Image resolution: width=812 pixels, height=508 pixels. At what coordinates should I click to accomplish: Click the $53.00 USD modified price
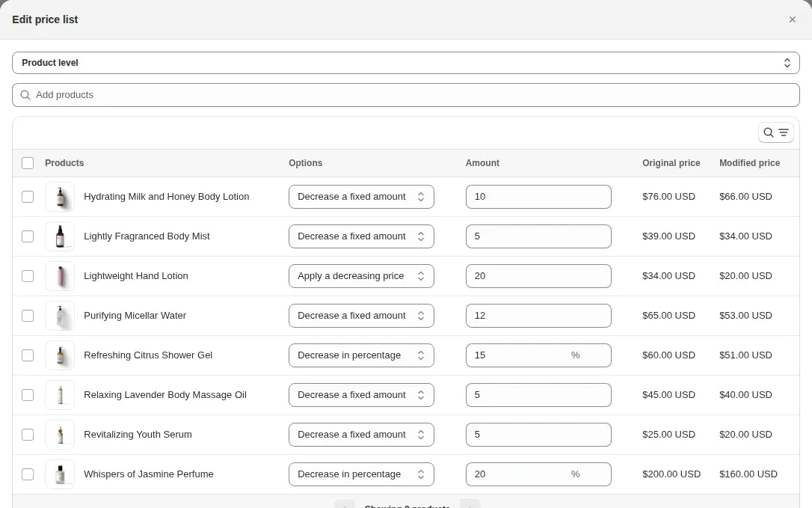tap(745, 316)
